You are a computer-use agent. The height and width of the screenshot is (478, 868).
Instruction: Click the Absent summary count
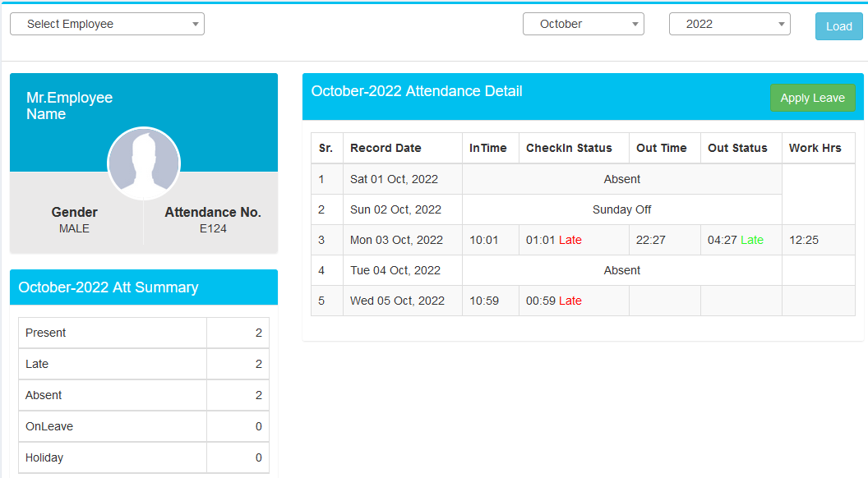(x=259, y=395)
